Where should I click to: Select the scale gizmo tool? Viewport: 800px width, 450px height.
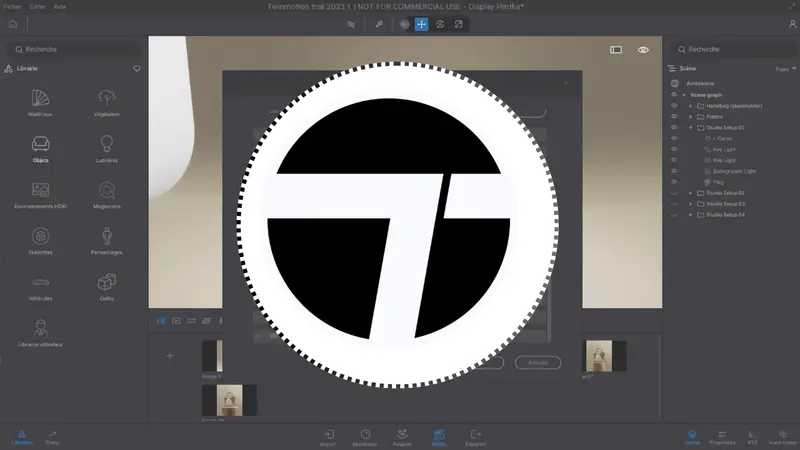point(459,24)
